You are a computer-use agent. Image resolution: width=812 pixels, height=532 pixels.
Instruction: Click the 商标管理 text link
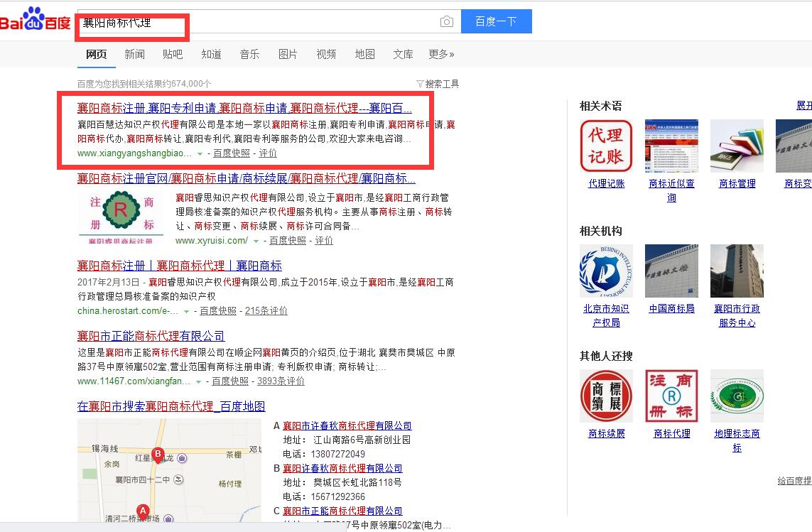pos(737,183)
